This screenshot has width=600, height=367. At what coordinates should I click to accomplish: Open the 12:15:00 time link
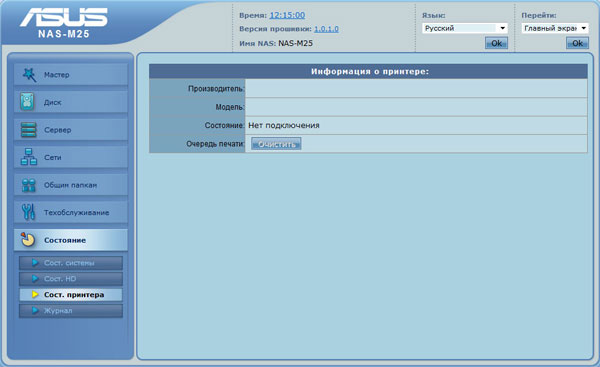pos(287,15)
